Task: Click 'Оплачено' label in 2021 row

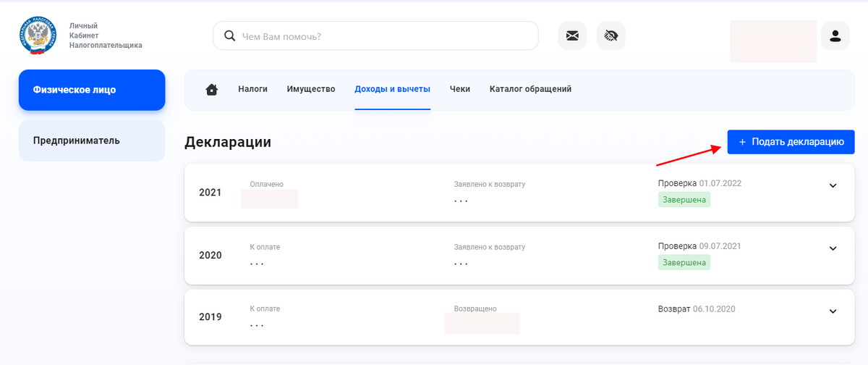Action: (x=267, y=184)
